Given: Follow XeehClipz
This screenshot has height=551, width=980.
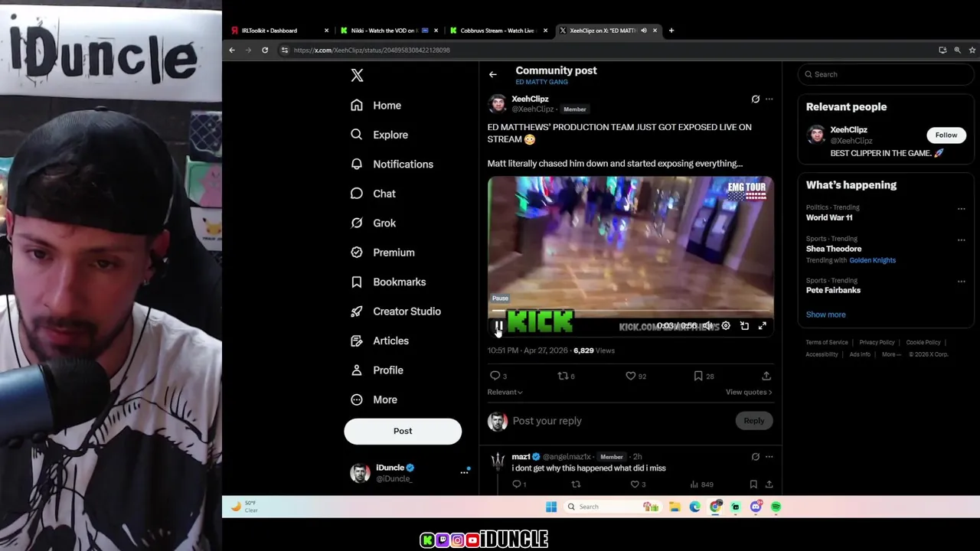Looking at the screenshot, I should pos(946,135).
